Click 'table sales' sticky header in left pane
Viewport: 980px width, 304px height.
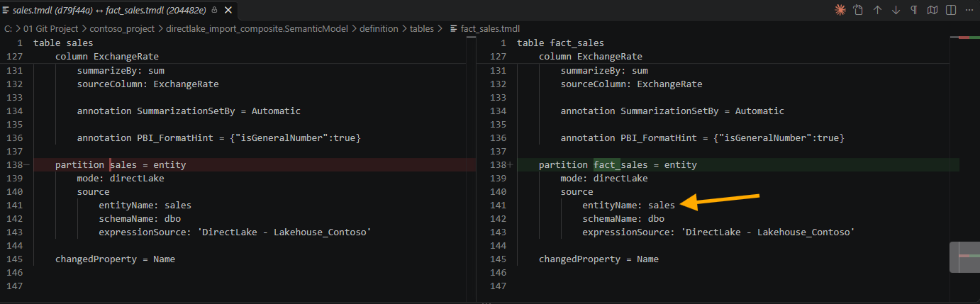63,43
